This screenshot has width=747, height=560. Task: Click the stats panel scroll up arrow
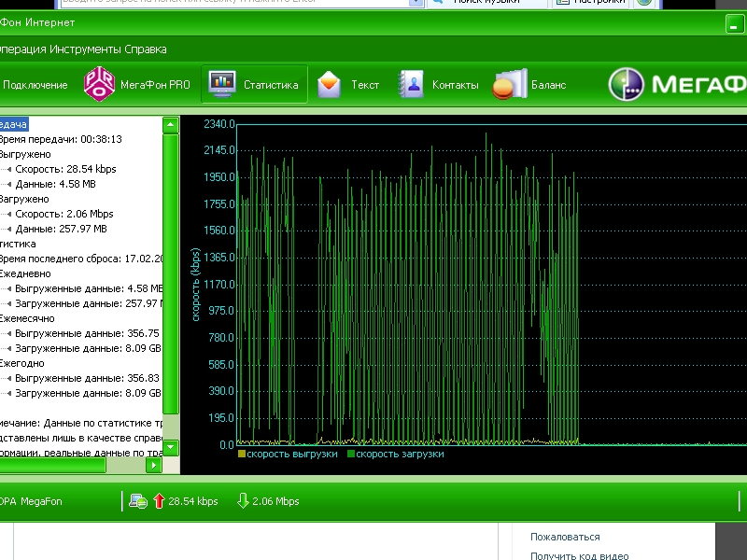pos(171,125)
